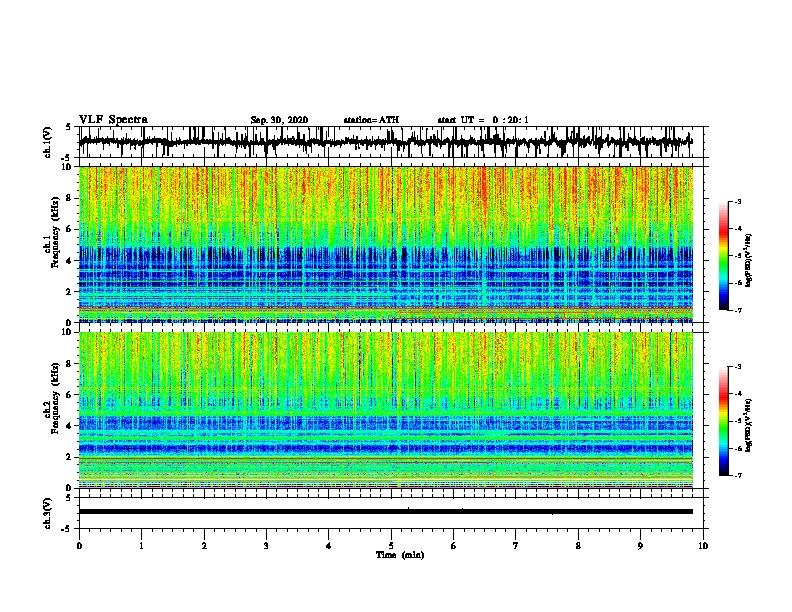Screen dimensions: 792x612
Task: Click the ch.1(V) waveform axis label
Action: click(x=47, y=142)
